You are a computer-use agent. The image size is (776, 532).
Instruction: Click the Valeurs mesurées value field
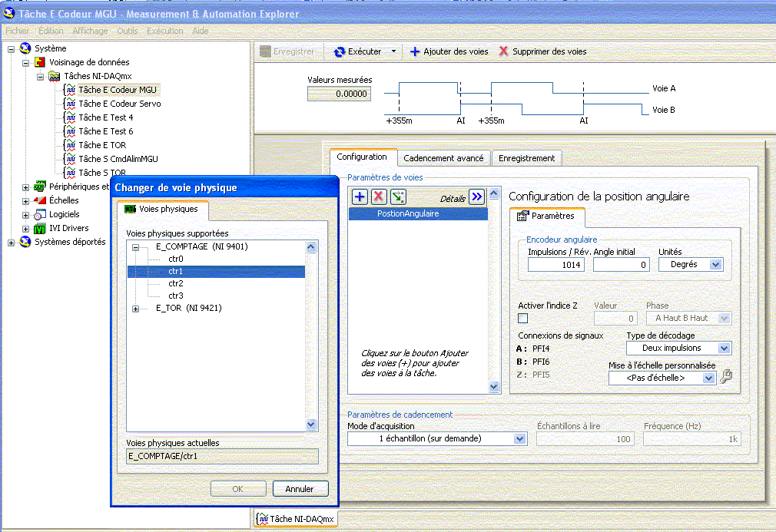(x=340, y=94)
